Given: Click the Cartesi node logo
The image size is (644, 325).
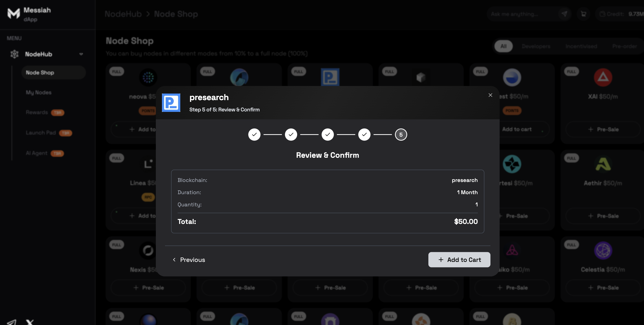Looking at the screenshot, I should click(x=512, y=164).
